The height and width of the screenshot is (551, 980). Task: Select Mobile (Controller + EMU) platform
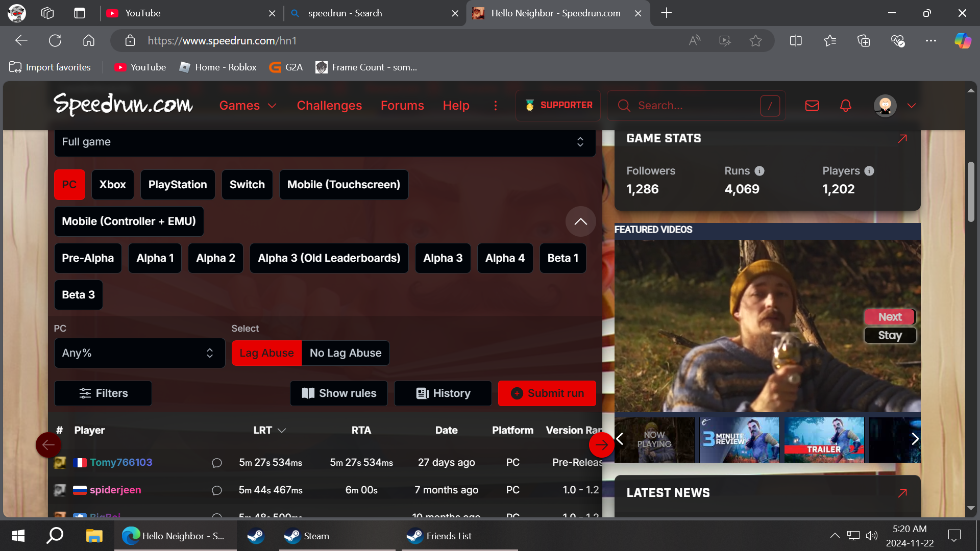[129, 221]
